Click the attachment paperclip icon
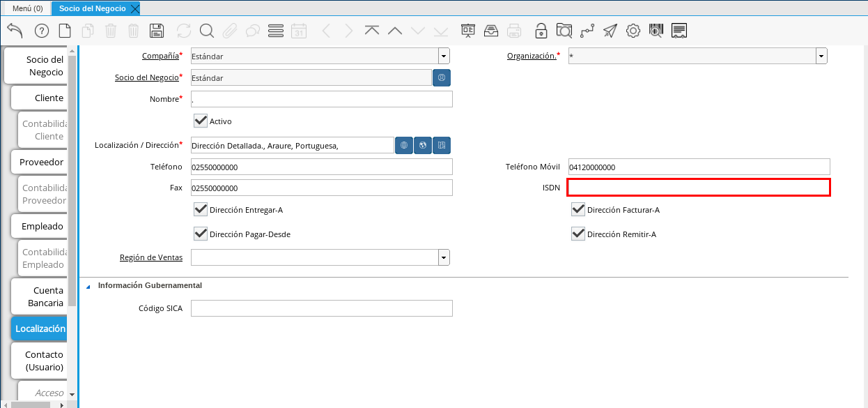The height and width of the screenshot is (408, 868). coord(230,31)
